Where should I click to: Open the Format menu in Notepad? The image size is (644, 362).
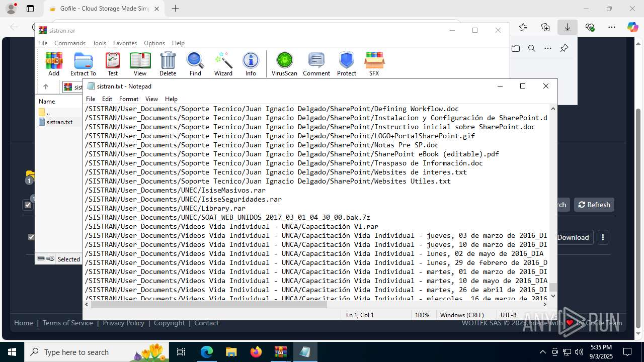pos(129,99)
